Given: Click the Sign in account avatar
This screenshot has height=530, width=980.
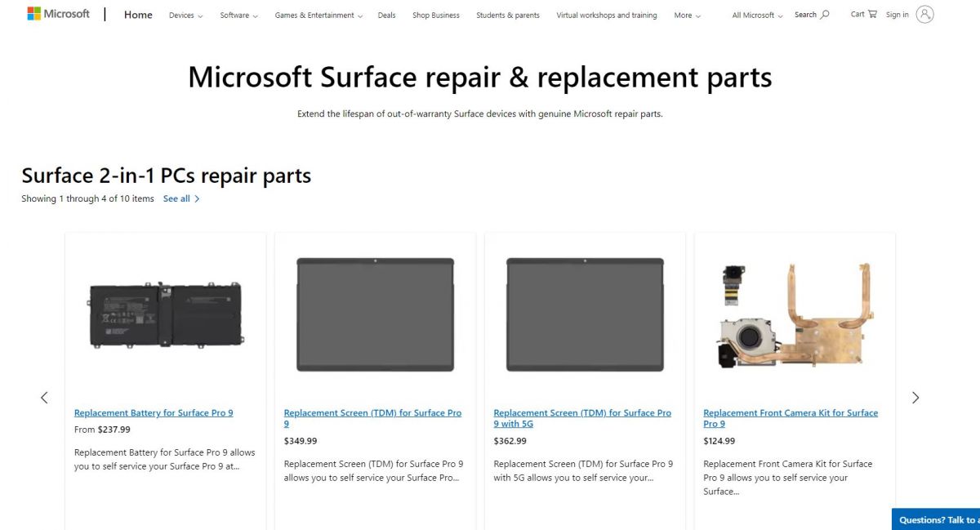Looking at the screenshot, I should tap(924, 14).
